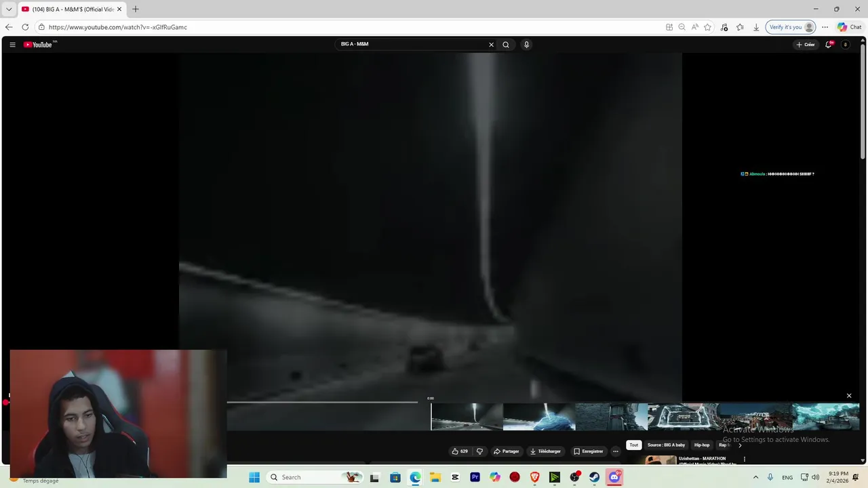Viewport: 868px width, 488px height.
Task: Open the Créer button
Action: tap(806, 45)
